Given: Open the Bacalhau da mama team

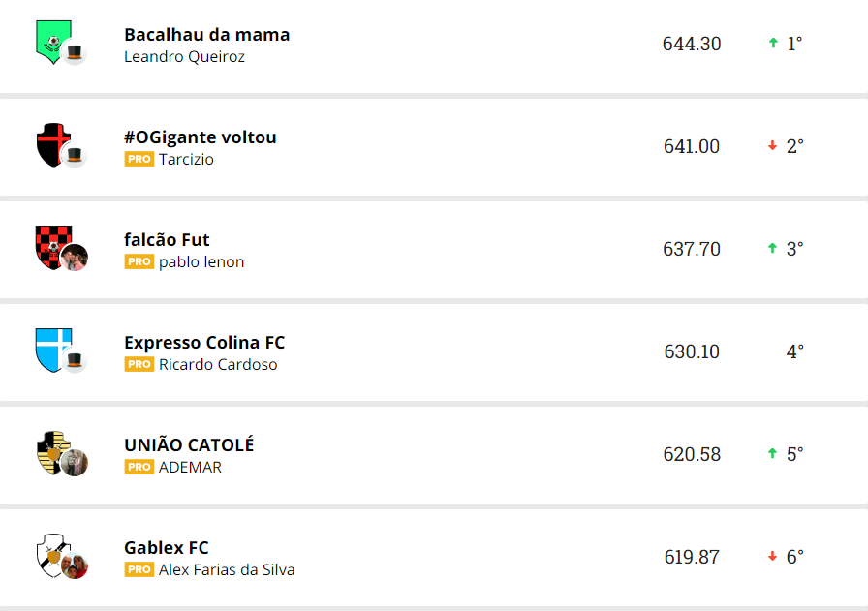Looking at the screenshot, I should tap(206, 35).
